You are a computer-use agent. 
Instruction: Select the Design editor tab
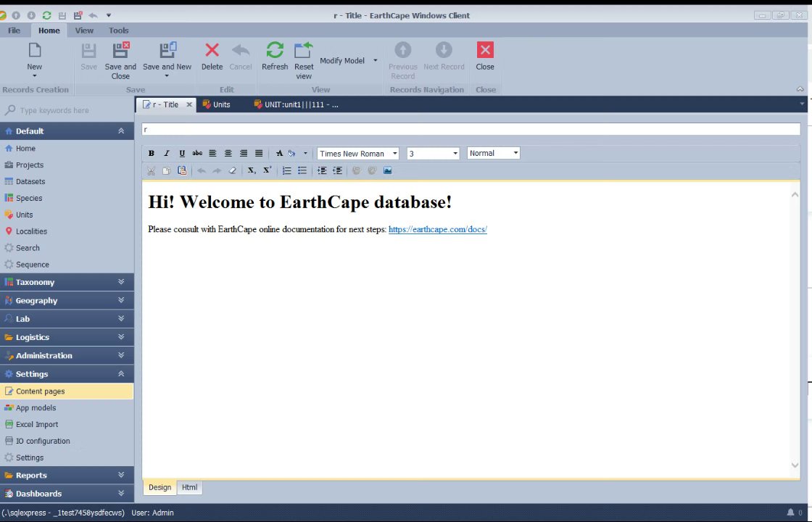tap(160, 487)
